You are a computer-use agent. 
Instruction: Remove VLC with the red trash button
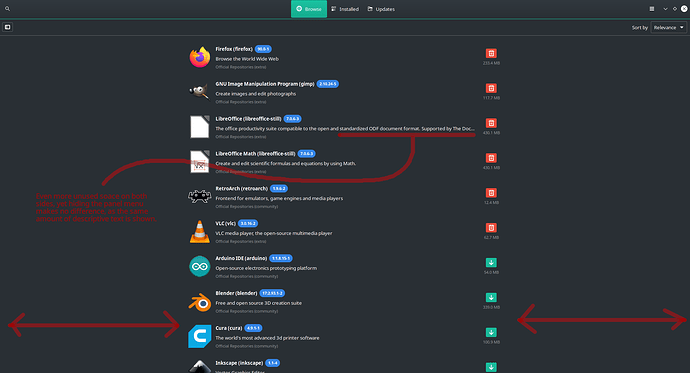[x=491, y=227]
